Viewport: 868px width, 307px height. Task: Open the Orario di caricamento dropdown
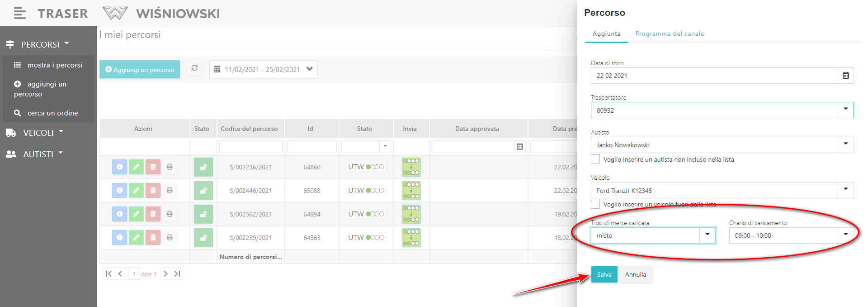(x=845, y=235)
